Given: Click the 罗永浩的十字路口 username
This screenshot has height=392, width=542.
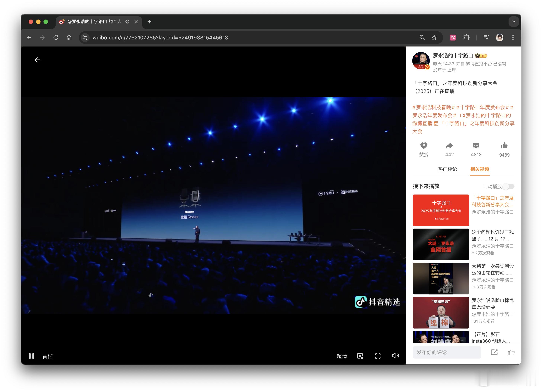Looking at the screenshot, I should (453, 56).
